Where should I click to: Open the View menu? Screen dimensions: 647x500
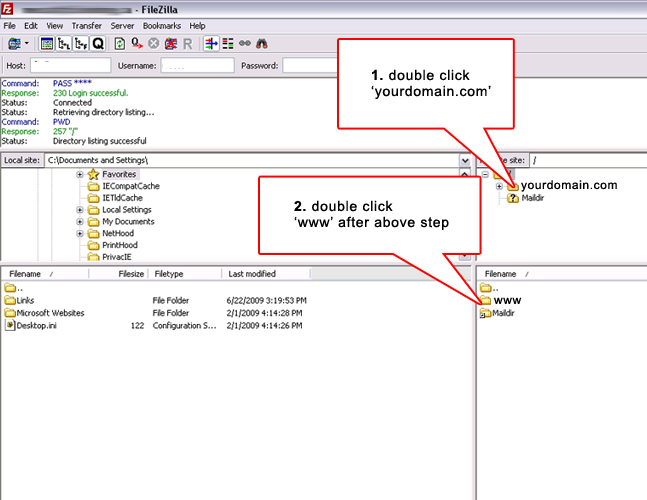pos(54,26)
